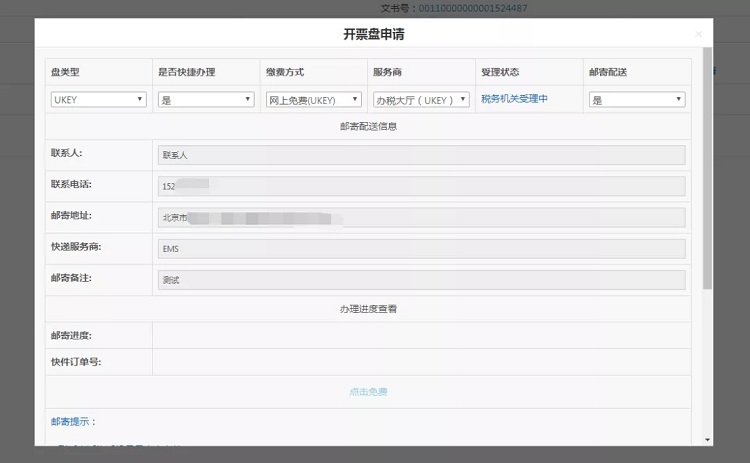Open the 缴费方式 网上免费(UKEY) dropdown
Image resolution: width=750 pixels, height=463 pixels.
314,100
